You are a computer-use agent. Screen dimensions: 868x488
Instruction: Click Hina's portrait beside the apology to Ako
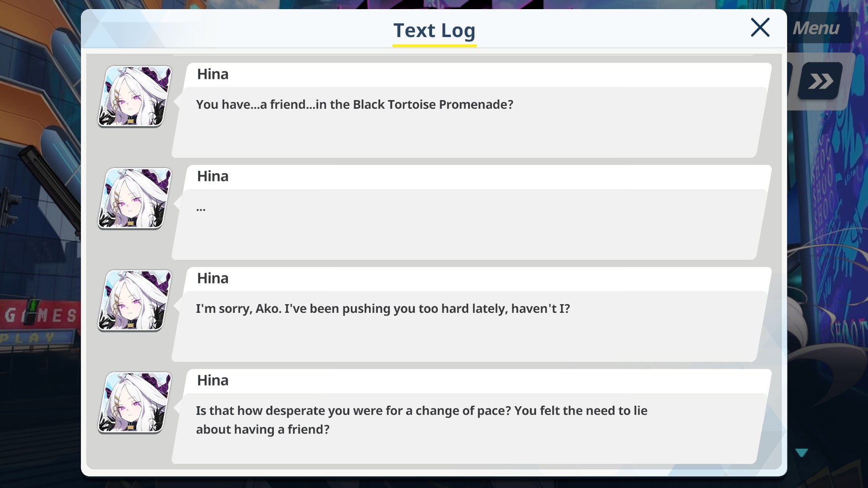coord(135,300)
